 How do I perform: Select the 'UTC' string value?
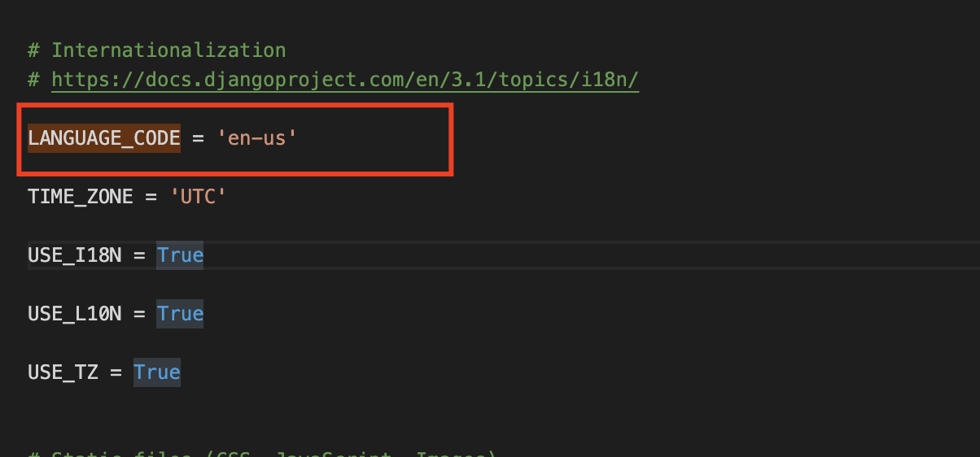tap(198, 197)
